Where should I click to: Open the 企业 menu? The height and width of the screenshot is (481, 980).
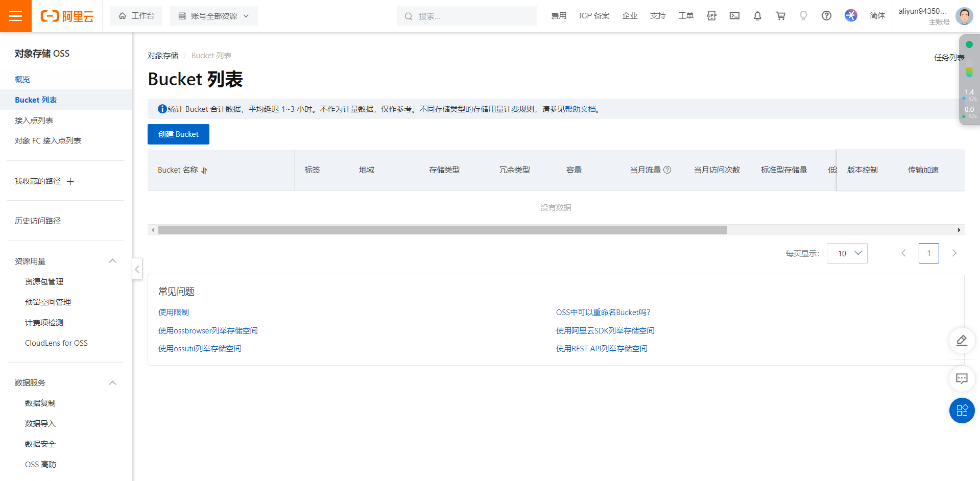(x=630, y=16)
